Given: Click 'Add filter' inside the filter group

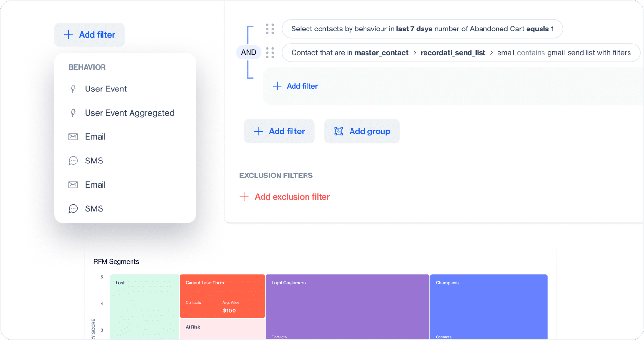Looking at the screenshot, I should pyautogui.click(x=295, y=86).
